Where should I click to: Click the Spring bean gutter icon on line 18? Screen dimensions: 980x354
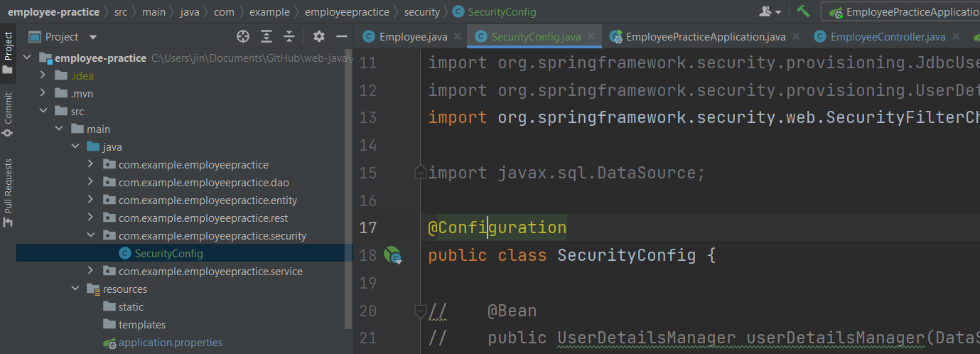point(393,255)
